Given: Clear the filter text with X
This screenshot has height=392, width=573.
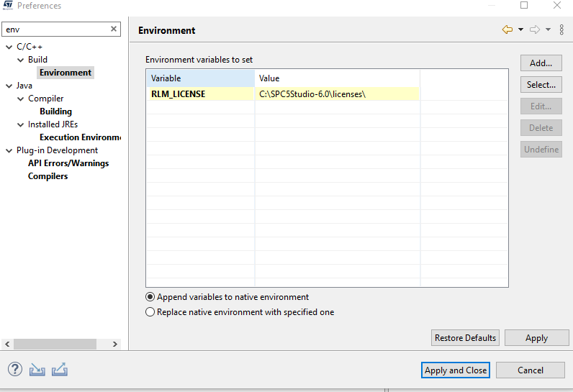Looking at the screenshot, I should pyautogui.click(x=114, y=29).
